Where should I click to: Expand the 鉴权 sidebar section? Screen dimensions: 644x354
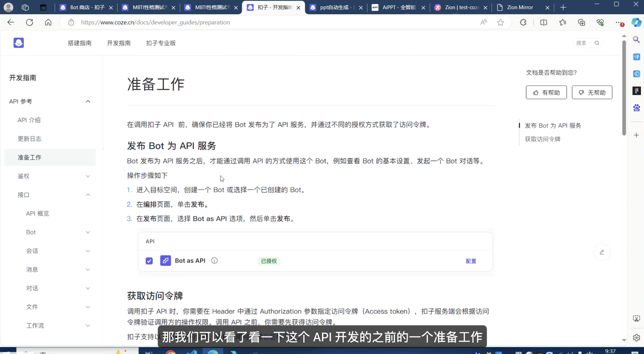tap(88, 176)
